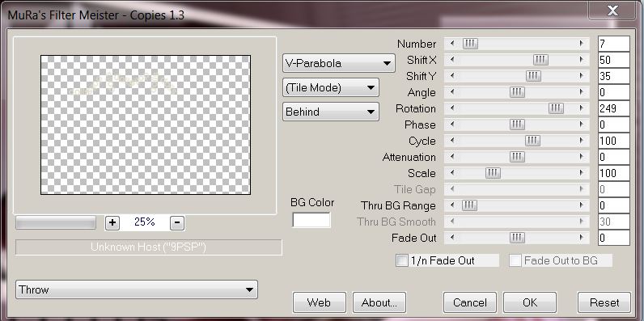644x321 pixels.
Task: Open the Throw preset dropdown
Action: 137,289
